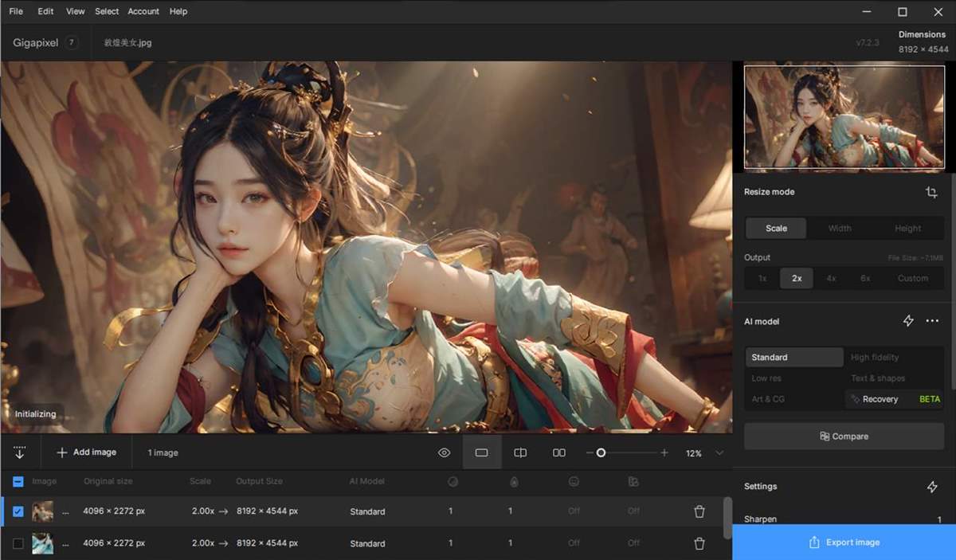
Task: Toggle the original image preview eye icon
Action: coord(444,452)
